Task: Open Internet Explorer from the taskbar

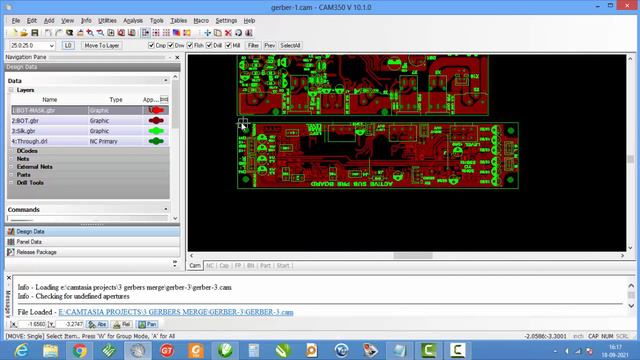Action: click(21, 351)
